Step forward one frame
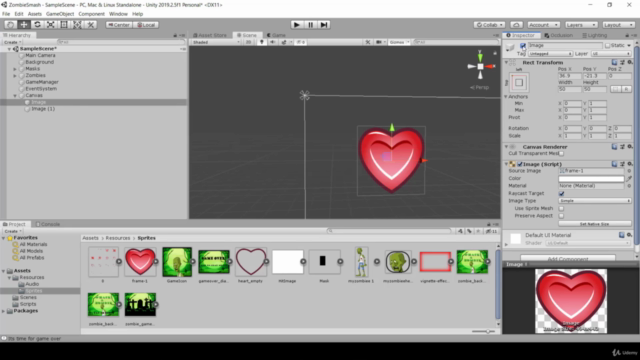This screenshot has height=360, width=640. (324, 25)
